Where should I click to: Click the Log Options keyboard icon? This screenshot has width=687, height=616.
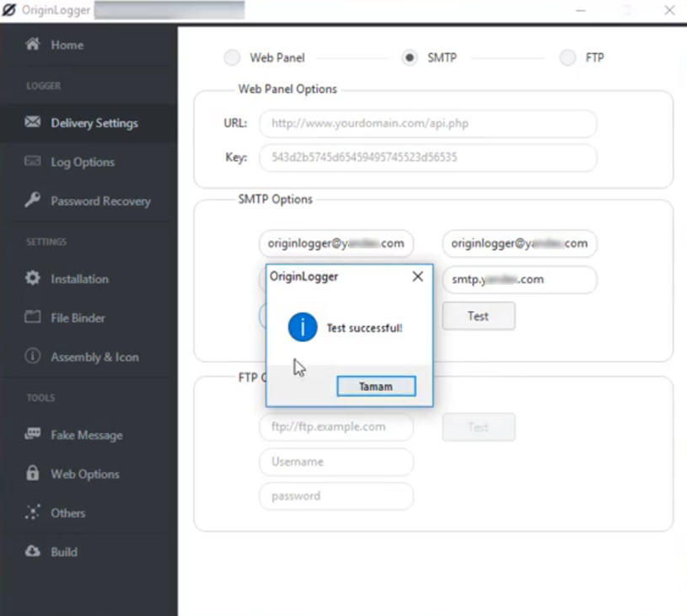coord(33,162)
